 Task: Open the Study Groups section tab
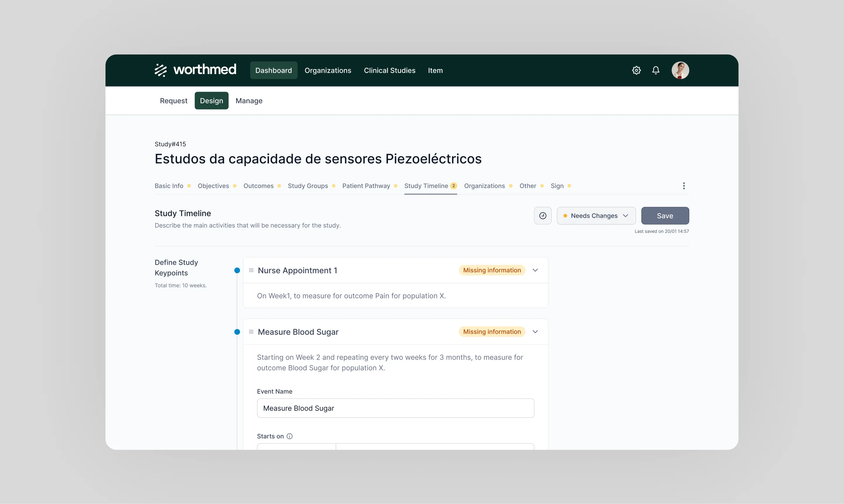pos(311,186)
